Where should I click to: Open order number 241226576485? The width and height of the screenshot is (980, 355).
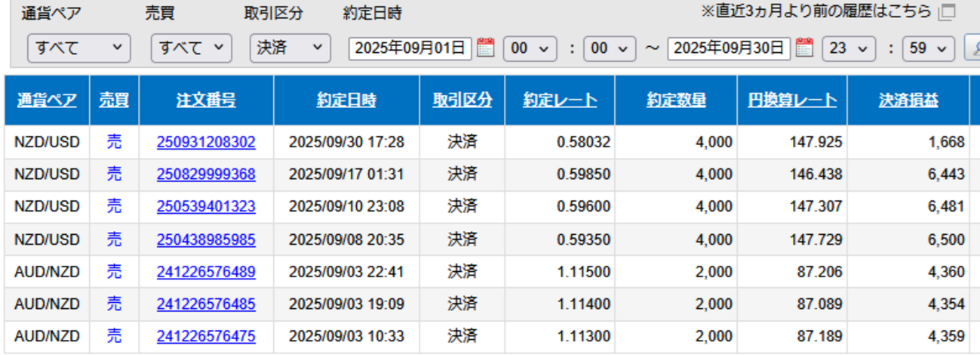coord(206,304)
